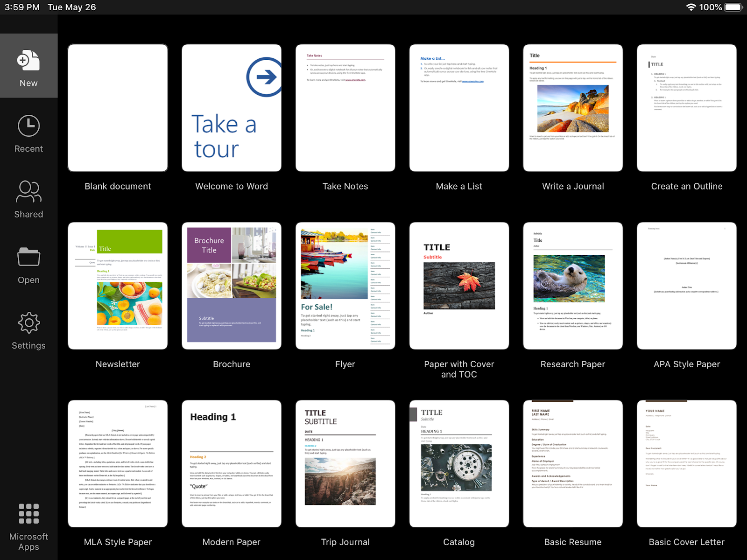Screen dimensions: 747x560
Task: Choose the Take Notes template thumbnail
Action: coord(345,108)
